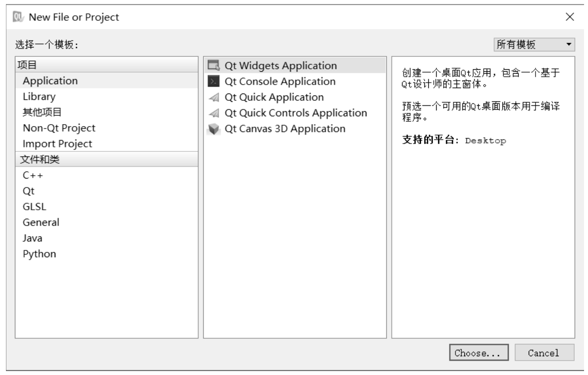Image resolution: width=588 pixels, height=375 pixels.
Task: Pick the Qt Console Application template name
Action: click(280, 81)
